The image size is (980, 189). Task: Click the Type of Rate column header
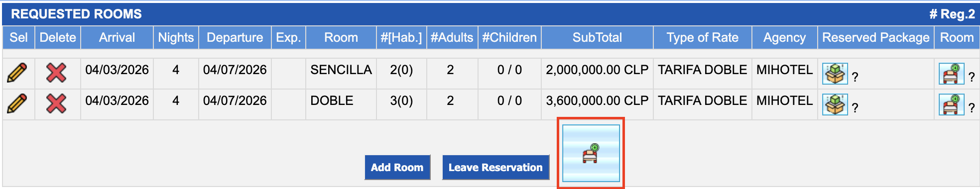(702, 38)
